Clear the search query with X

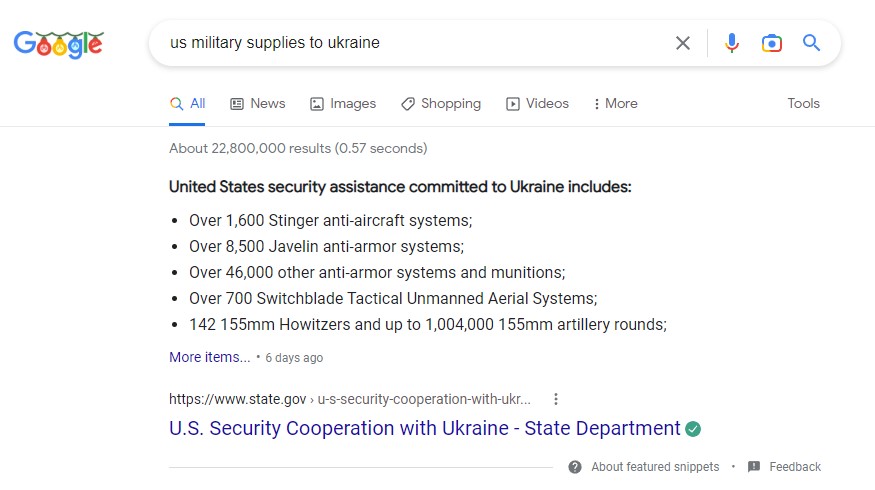point(682,43)
